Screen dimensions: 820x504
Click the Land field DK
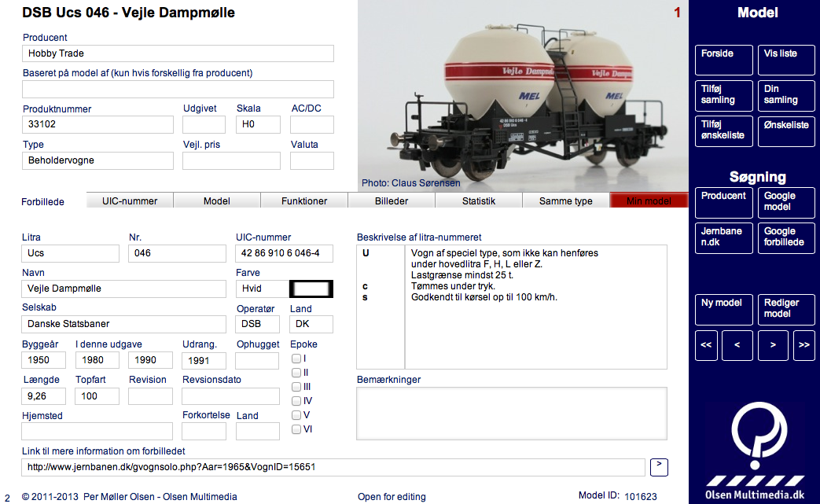pyautogui.click(x=311, y=324)
